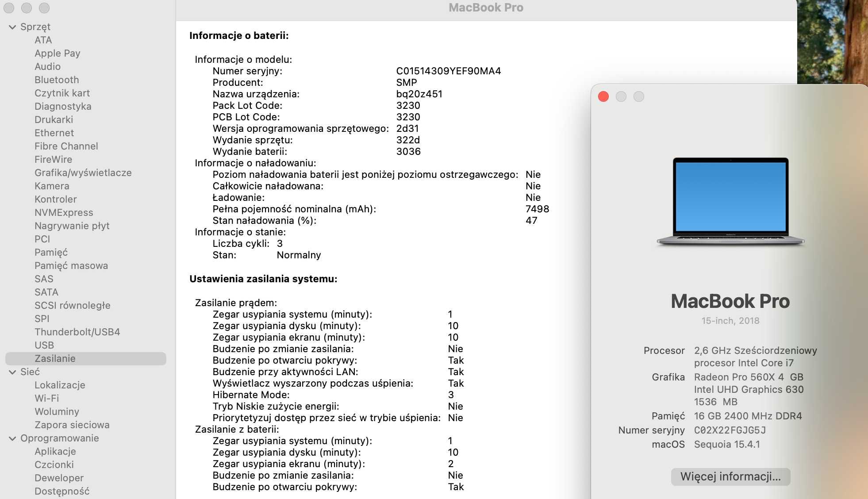This screenshot has width=868, height=499.
Task: Open Thunderbolt/USB4 entry
Action: [x=77, y=332]
